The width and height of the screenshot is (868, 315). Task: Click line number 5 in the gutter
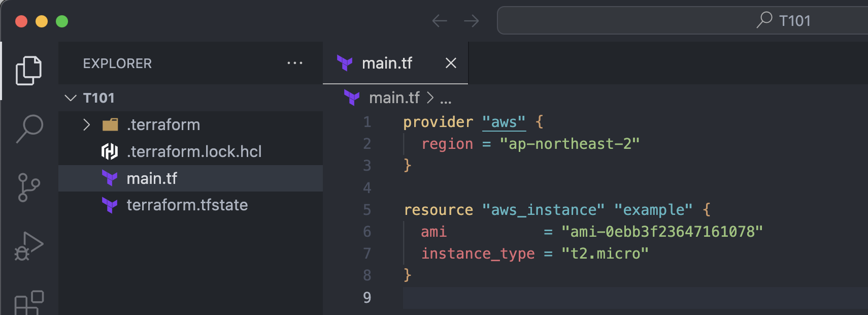click(367, 210)
